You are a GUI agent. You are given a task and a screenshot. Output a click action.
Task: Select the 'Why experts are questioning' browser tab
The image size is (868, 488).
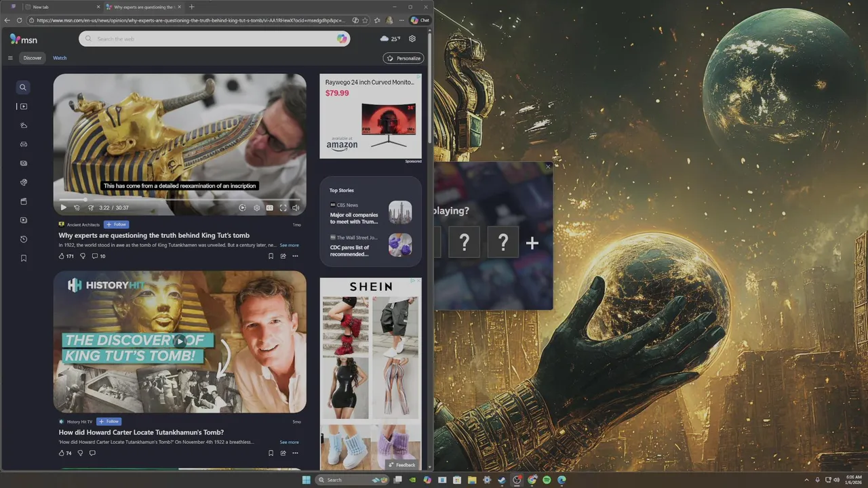tap(144, 7)
